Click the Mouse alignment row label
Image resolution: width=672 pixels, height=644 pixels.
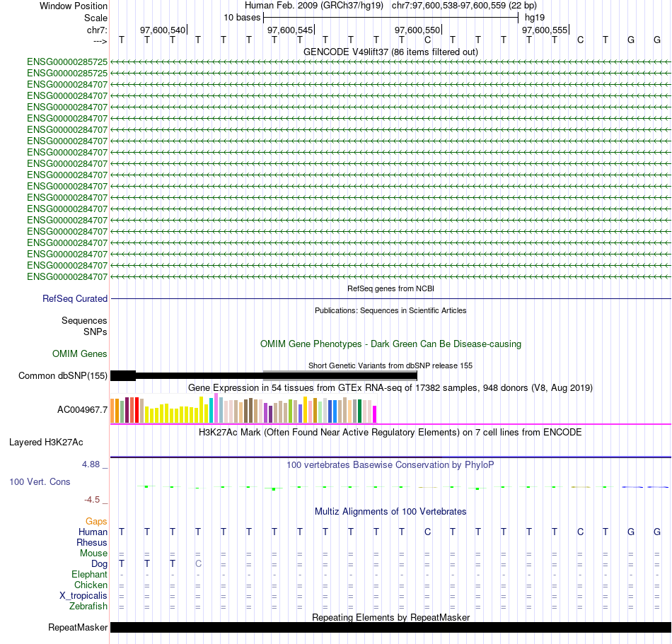pyautogui.click(x=93, y=554)
